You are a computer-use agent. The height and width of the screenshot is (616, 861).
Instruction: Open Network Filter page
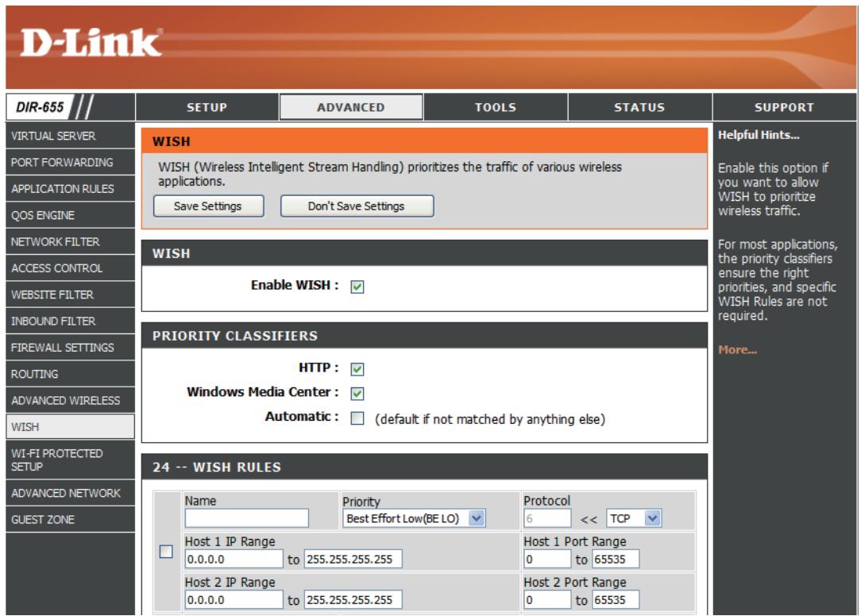[x=70, y=241]
